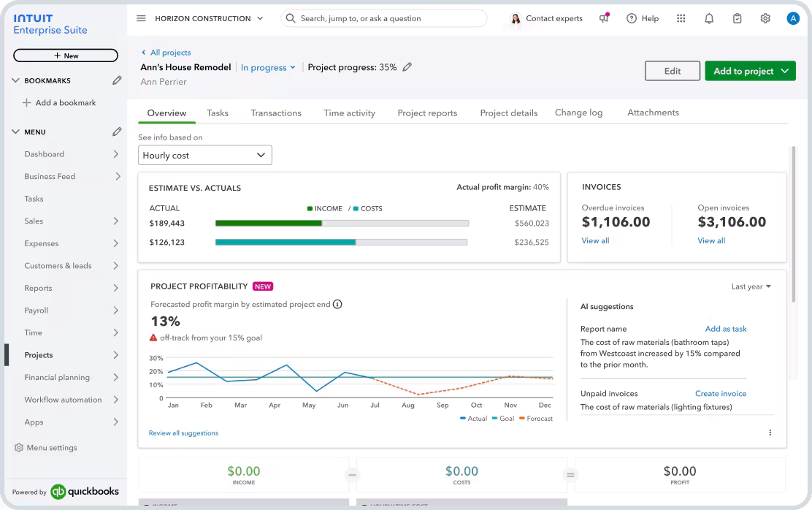Click the pencil icon beside Bookmarks
The width and height of the screenshot is (812, 510).
coord(116,80)
